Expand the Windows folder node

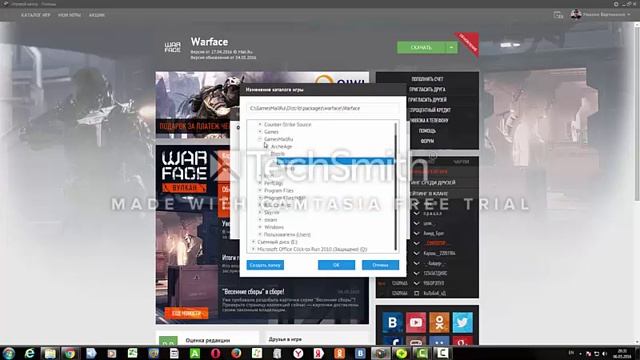[260, 227]
